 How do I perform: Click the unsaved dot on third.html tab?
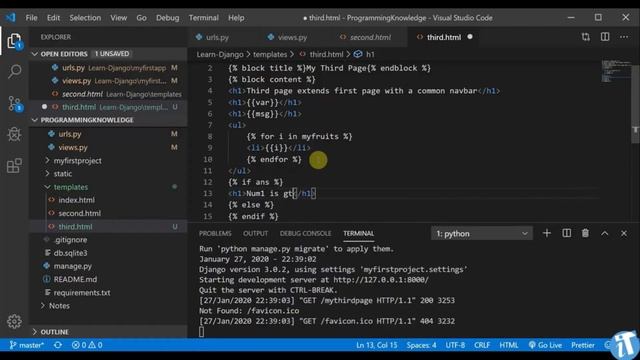click(x=470, y=37)
